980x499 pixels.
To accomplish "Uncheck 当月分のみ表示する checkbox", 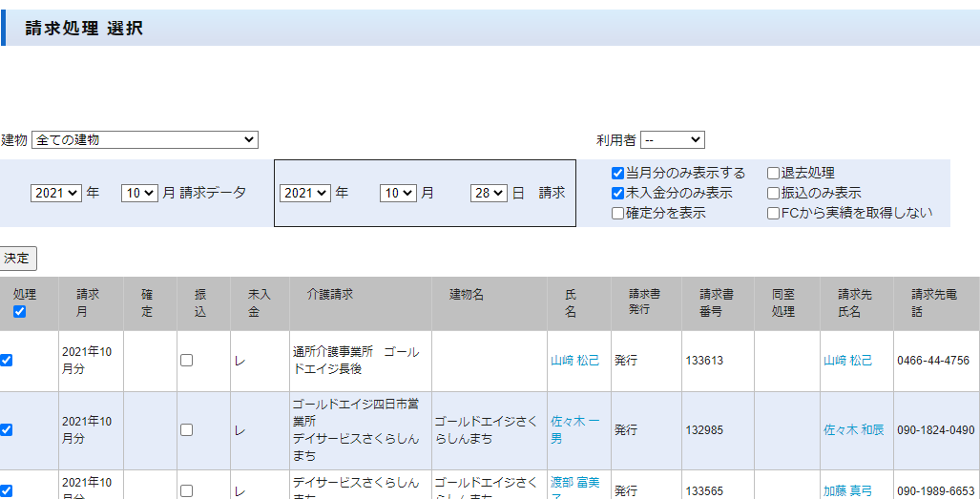I will [618, 174].
